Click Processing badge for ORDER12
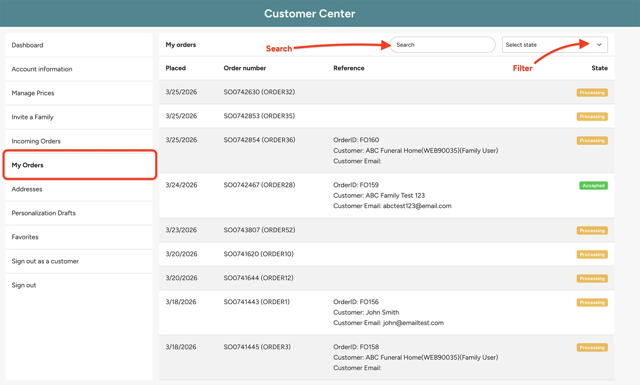640x385 pixels. pyautogui.click(x=592, y=279)
